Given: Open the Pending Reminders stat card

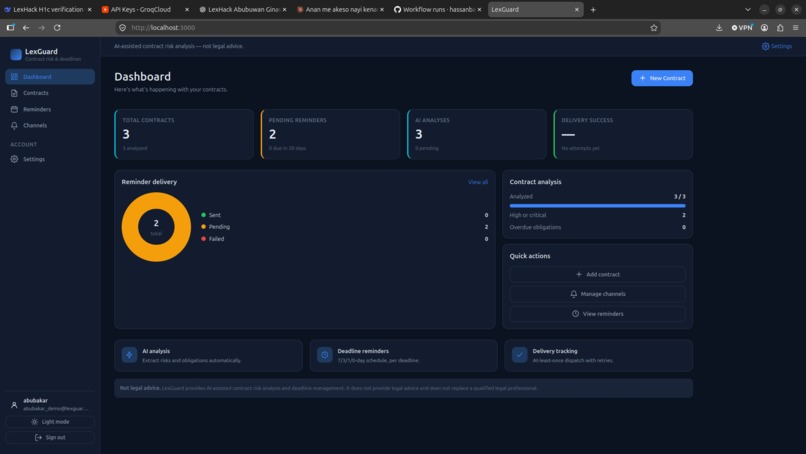Looking at the screenshot, I should (330, 134).
